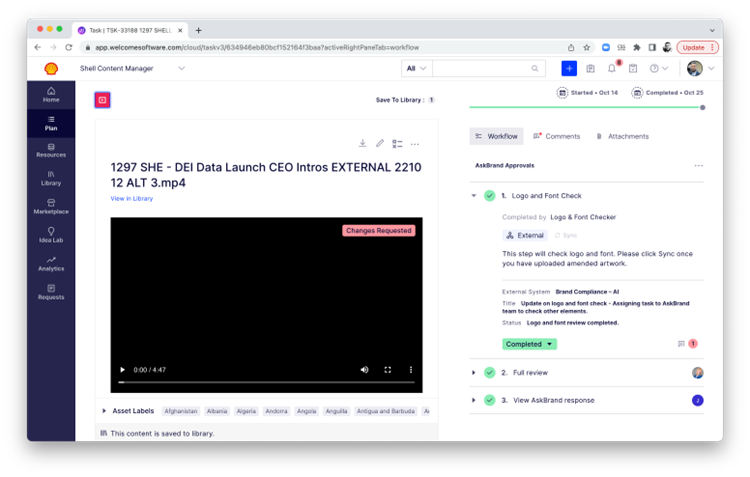This screenshot has width=750, height=477.
Task: Click the Afghanistan asset label
Action: pos(180,411)
